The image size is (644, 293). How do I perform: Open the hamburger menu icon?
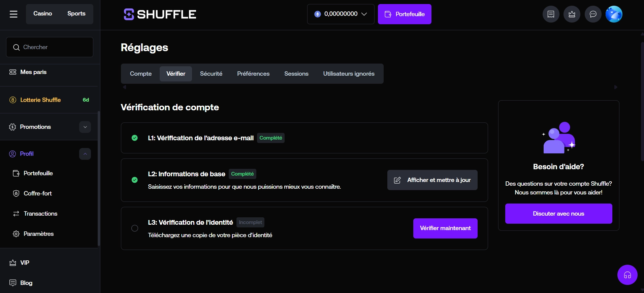coord(13,14)
